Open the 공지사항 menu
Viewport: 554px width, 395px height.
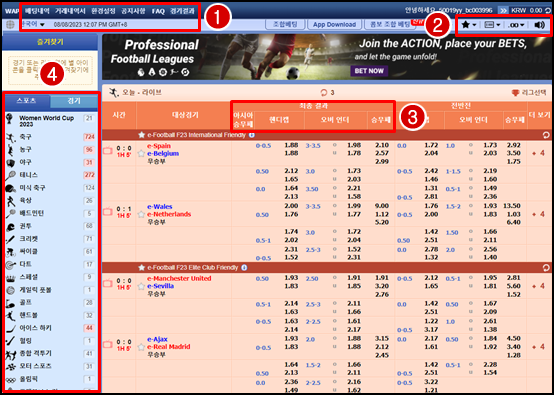133,11
